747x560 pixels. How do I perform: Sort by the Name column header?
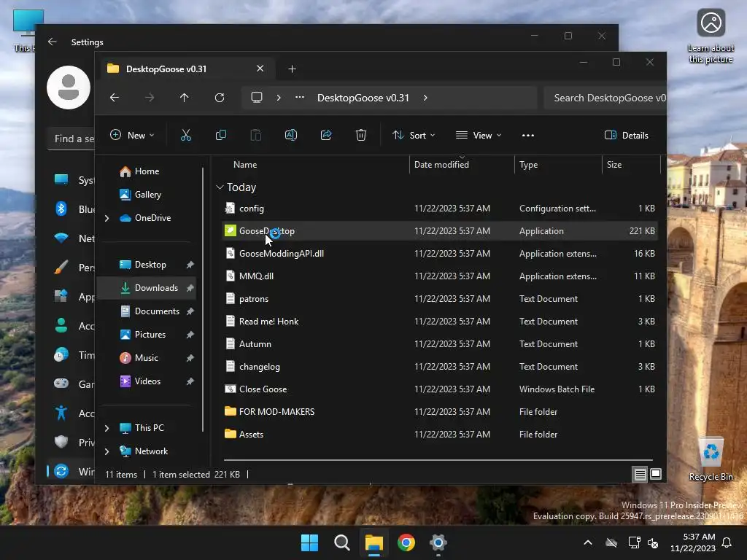245,164
